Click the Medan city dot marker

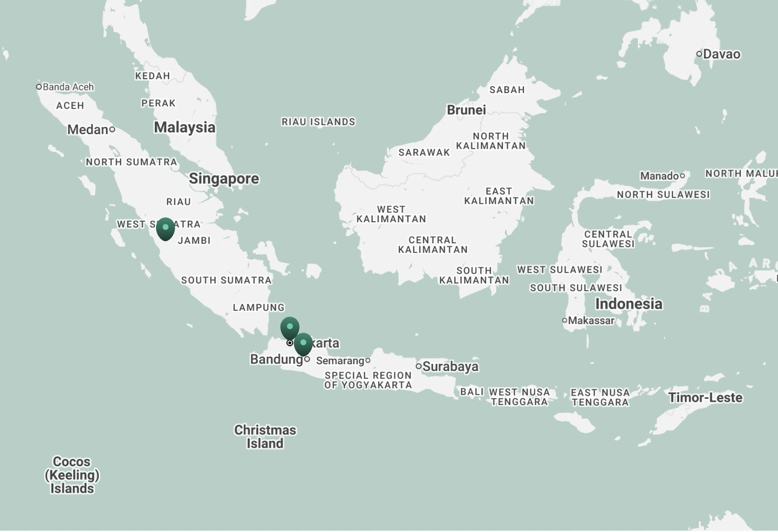pos(112,130)
